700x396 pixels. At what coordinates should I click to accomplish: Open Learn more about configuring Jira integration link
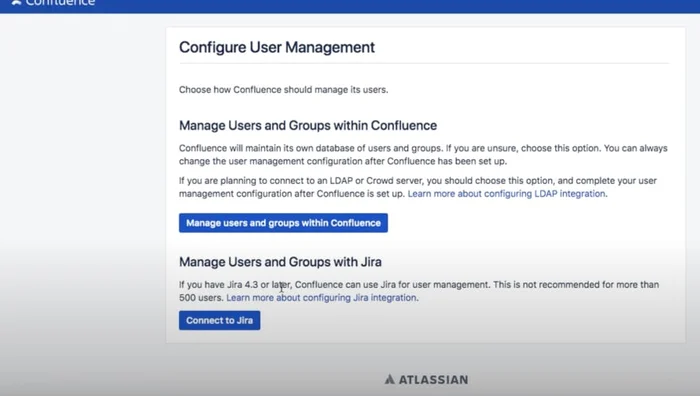click(x=321, y=298)
